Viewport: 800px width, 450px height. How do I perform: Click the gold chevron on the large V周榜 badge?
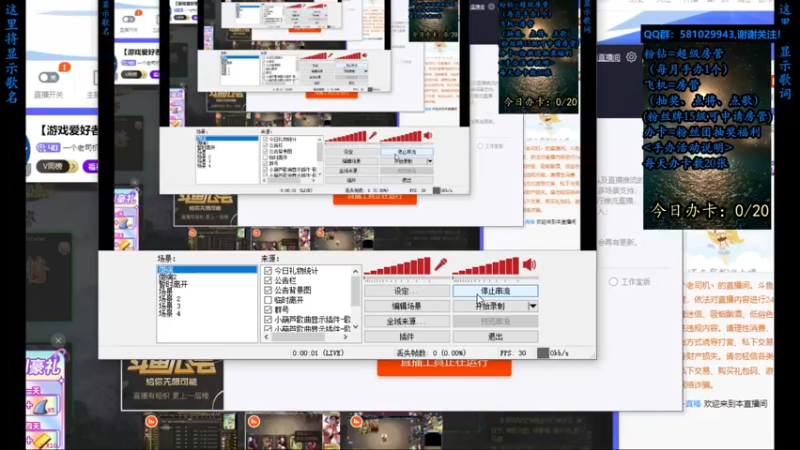point(73,166)
